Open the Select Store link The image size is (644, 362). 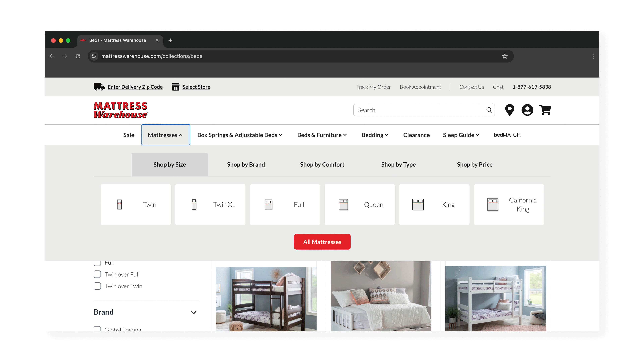(x=196, y=87)
